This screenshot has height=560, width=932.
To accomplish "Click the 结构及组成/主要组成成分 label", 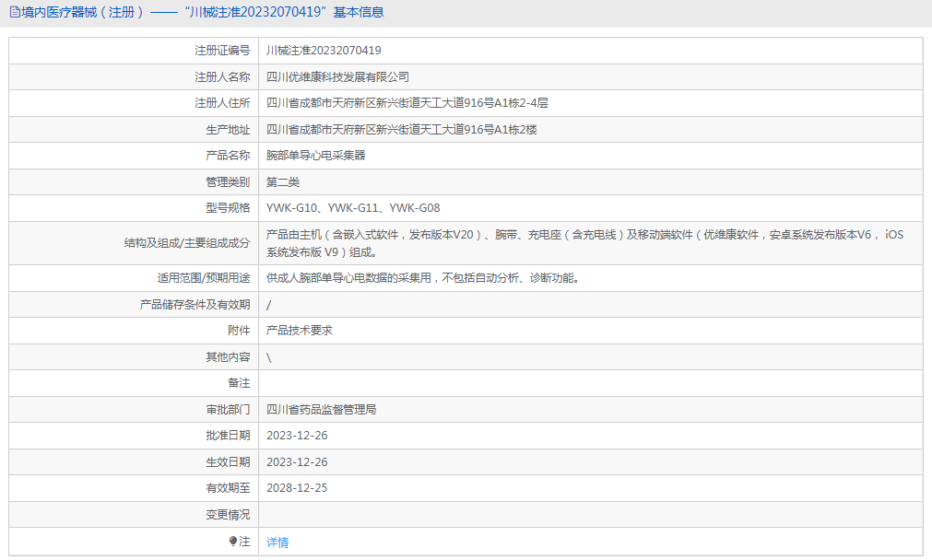I will pos(187,243).
